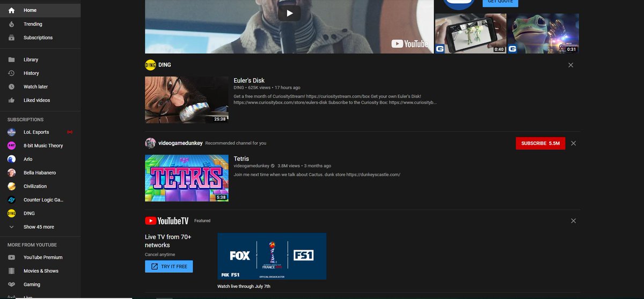
Task: Open gecko ad thumbnail with 0:31 duration
Action: tap(543, 33)
